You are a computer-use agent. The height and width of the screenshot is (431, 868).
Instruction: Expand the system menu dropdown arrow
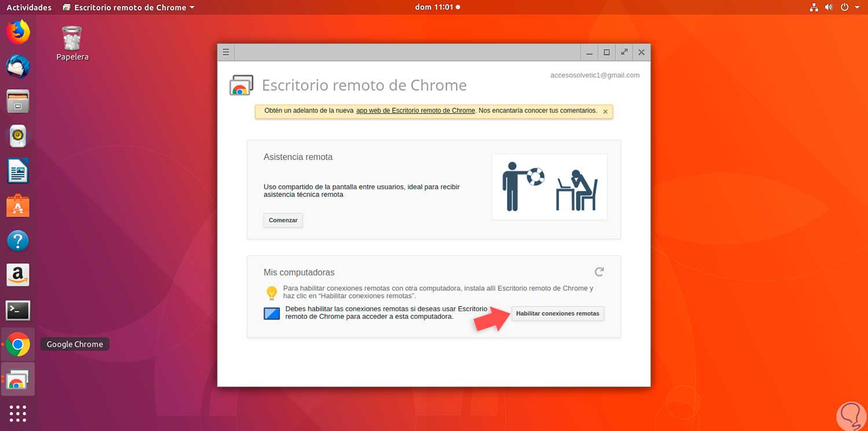point(857,8)
